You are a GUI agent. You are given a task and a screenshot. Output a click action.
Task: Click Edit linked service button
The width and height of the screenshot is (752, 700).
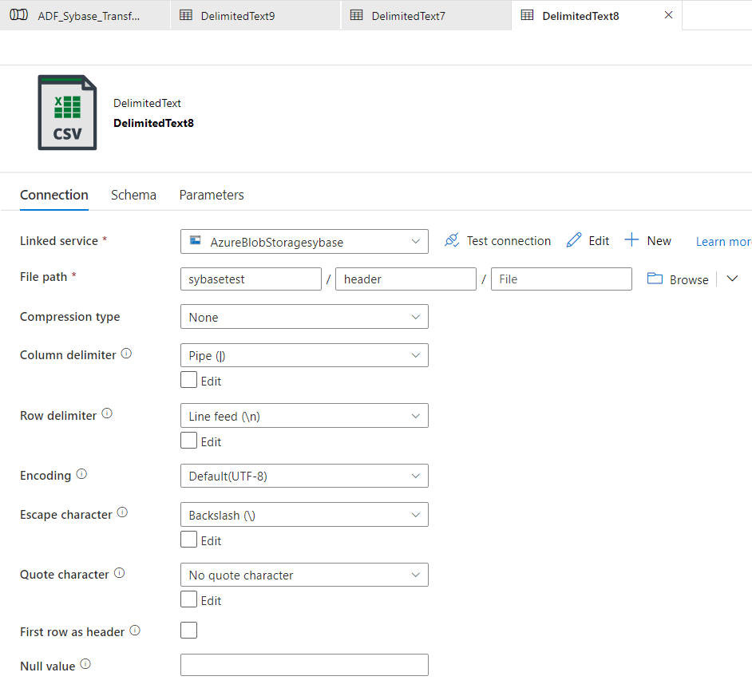tap(588, 241)
